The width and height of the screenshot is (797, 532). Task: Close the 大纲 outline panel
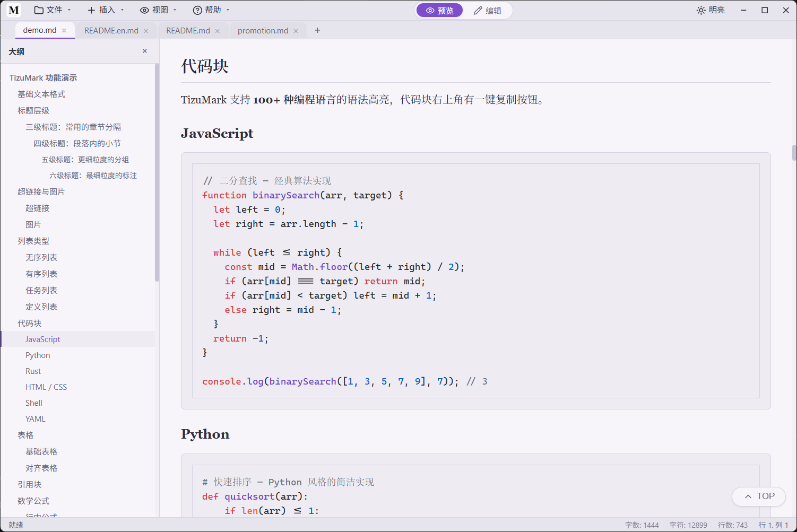(x=145, y=51)
